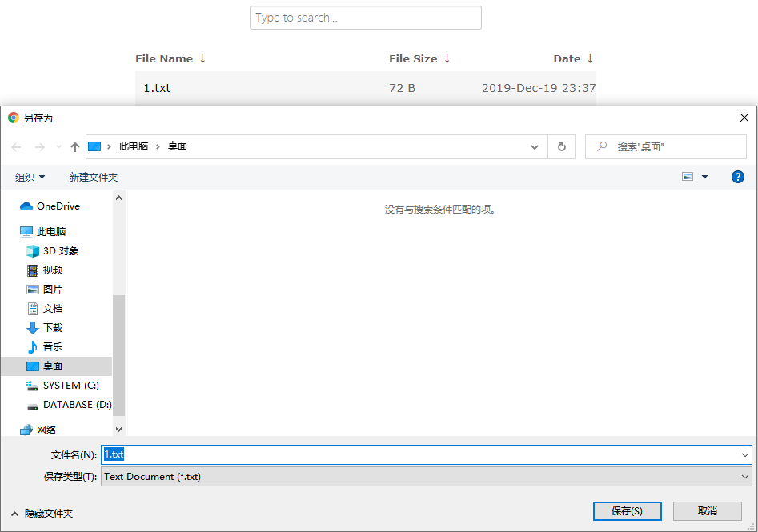Open the address bar history dropdown
Viewport: 758px width, 532px height.
pos(534,146)
